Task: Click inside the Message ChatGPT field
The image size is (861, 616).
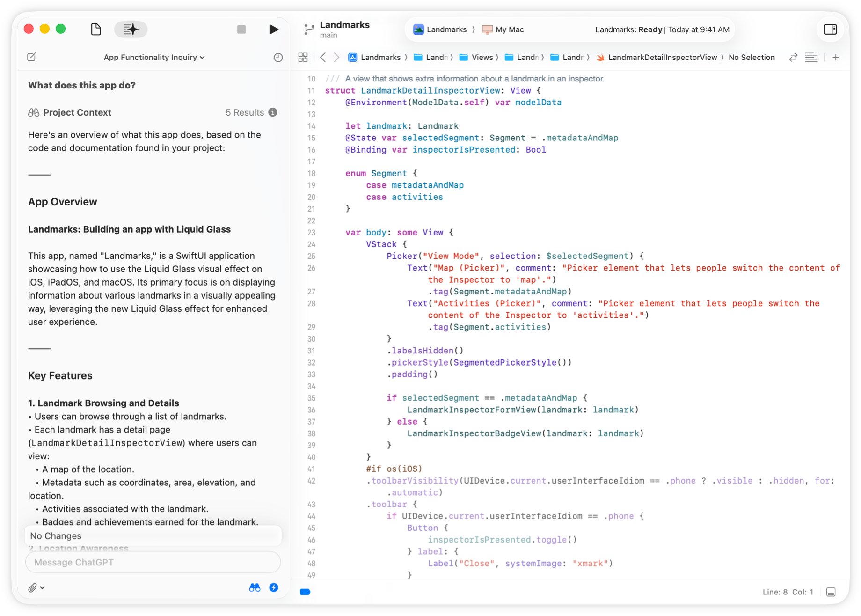Action: click(x=153, y=562)
